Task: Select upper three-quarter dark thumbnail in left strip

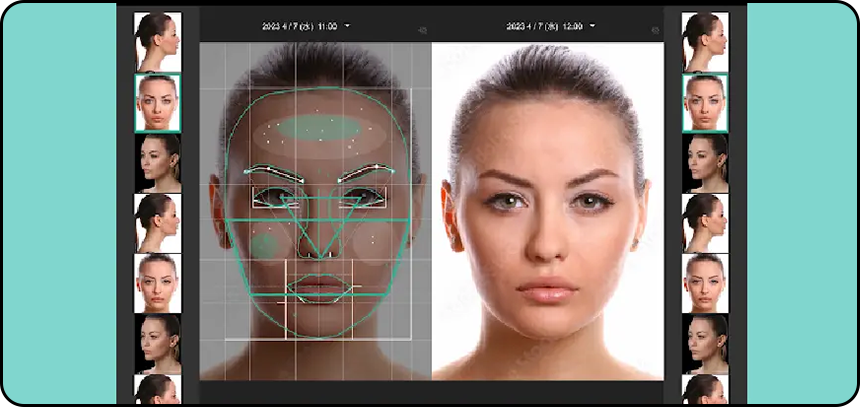Action: [x=158, y=163]
